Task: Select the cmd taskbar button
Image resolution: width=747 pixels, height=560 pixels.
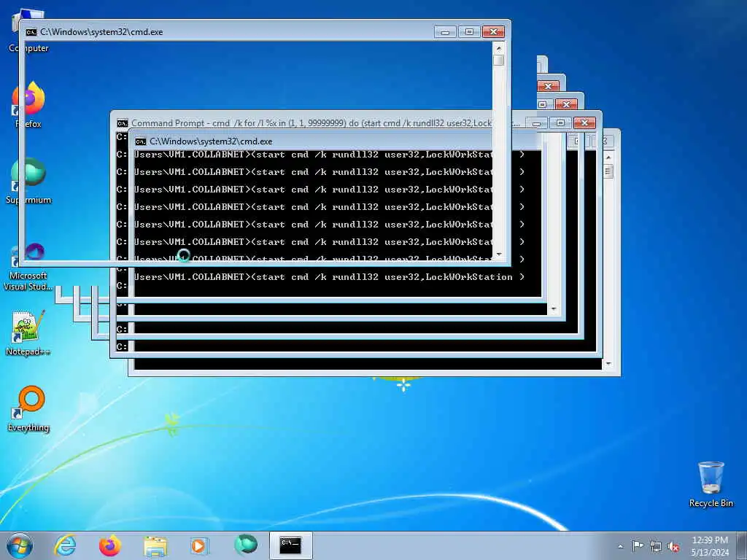Action: click(290, 545)
